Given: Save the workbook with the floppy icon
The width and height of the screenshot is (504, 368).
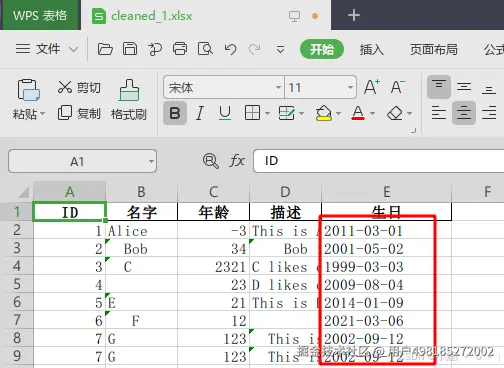Looking at the screenshot, I should pyautogui.click(x=130, y=49).
